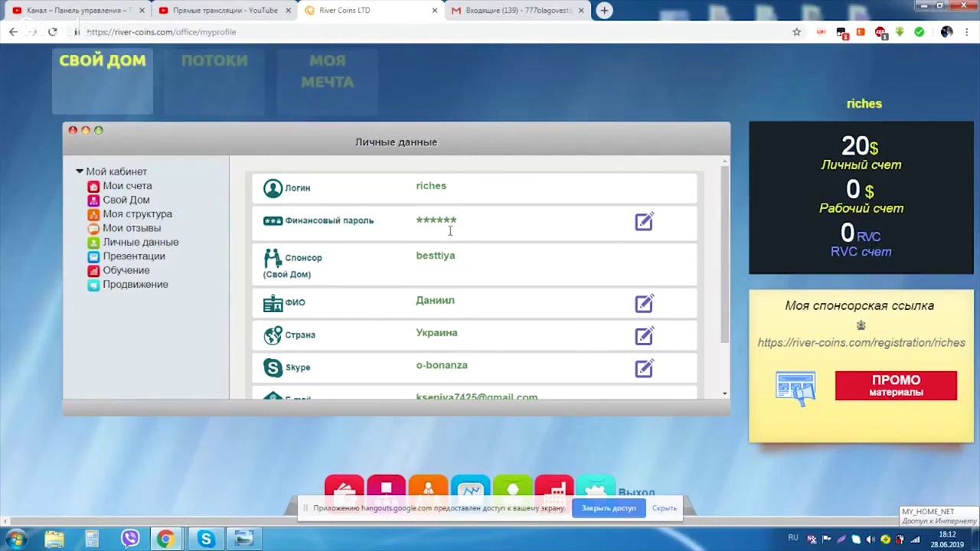980x551 pixels.
Task: Open the red factory icon in the dock
Action: point(554,487)
